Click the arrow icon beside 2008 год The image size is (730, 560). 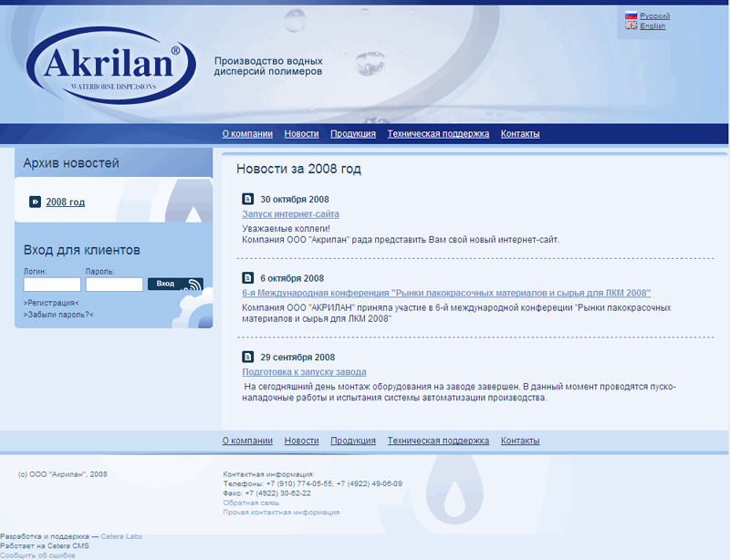(35, 202)
